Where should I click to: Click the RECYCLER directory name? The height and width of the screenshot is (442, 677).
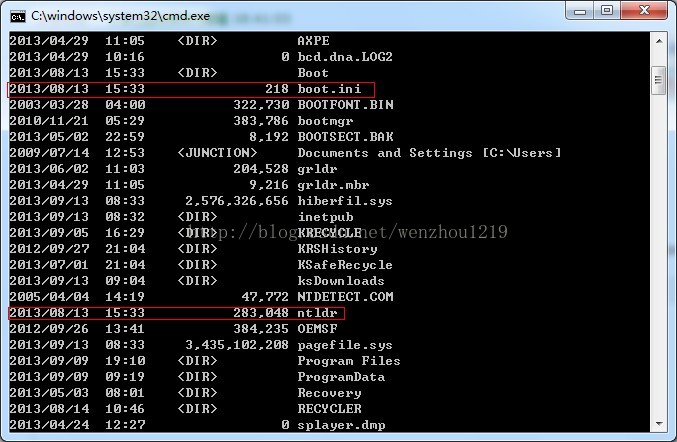(x=329, y=408)
